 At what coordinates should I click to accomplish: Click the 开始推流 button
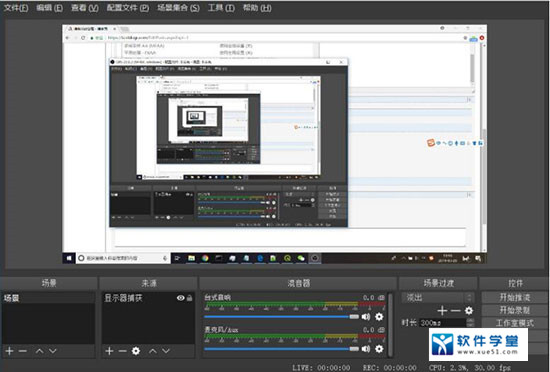pos(515,298)
